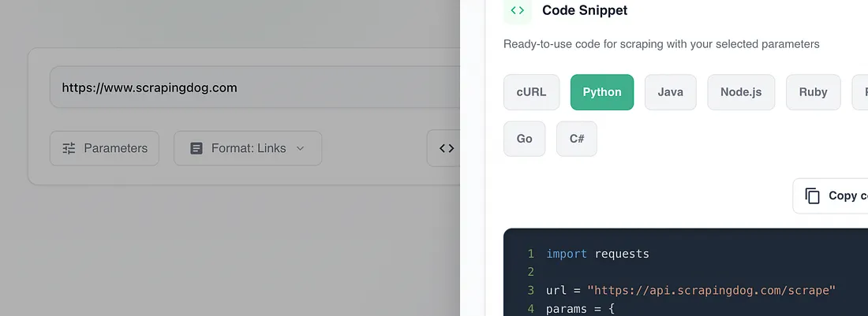Click the Code Snippet heading text
Screen dimensions: 868x316
585,10
